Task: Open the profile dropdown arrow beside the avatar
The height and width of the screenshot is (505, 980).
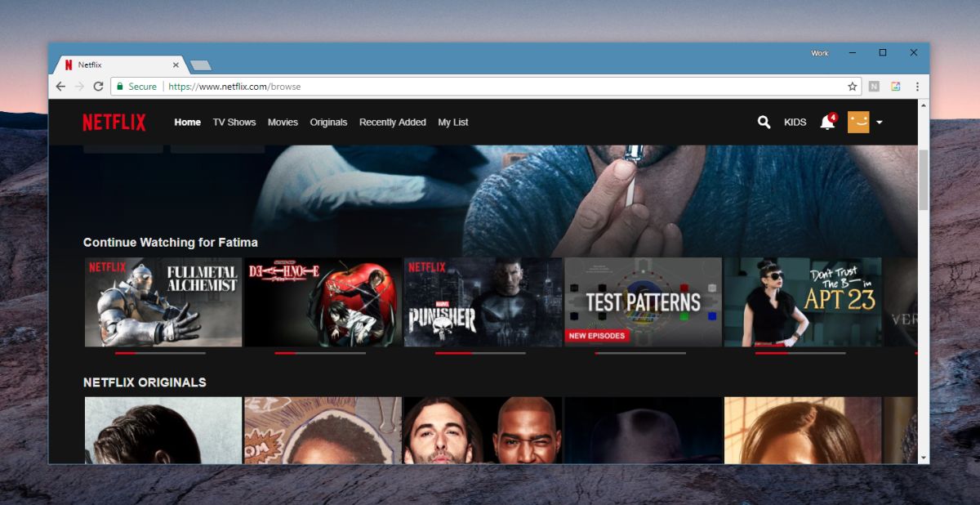Action: coord(880,123)
